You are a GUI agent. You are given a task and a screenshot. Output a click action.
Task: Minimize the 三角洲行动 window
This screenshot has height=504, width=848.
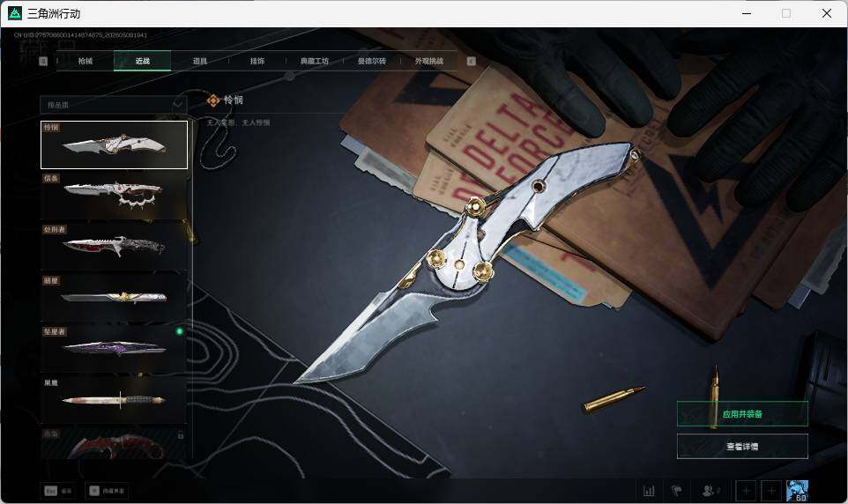click(x=747, y=13)
